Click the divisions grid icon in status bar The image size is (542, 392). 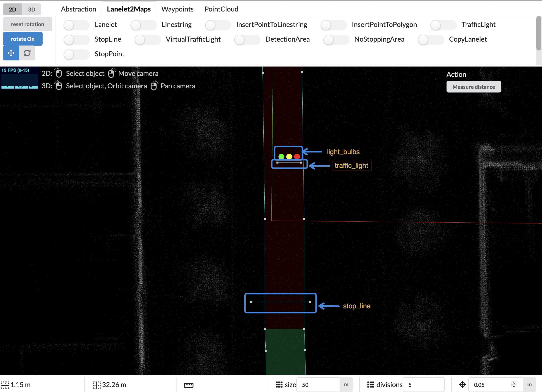371,384
